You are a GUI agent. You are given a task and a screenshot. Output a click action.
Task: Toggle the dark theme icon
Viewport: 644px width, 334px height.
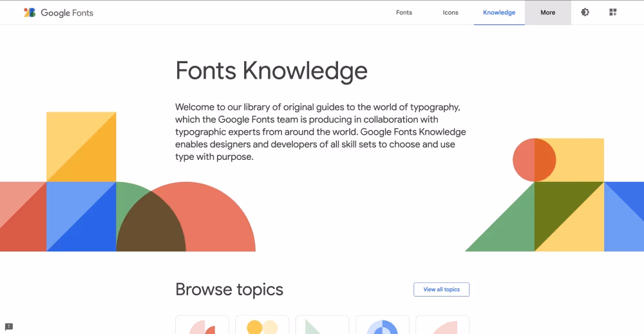tap(585, 12)
